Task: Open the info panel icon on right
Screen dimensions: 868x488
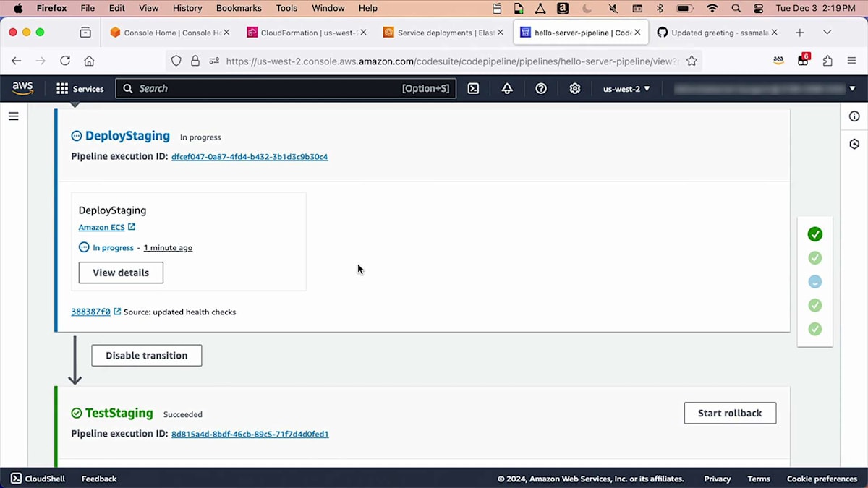Action: coord(854,116)
